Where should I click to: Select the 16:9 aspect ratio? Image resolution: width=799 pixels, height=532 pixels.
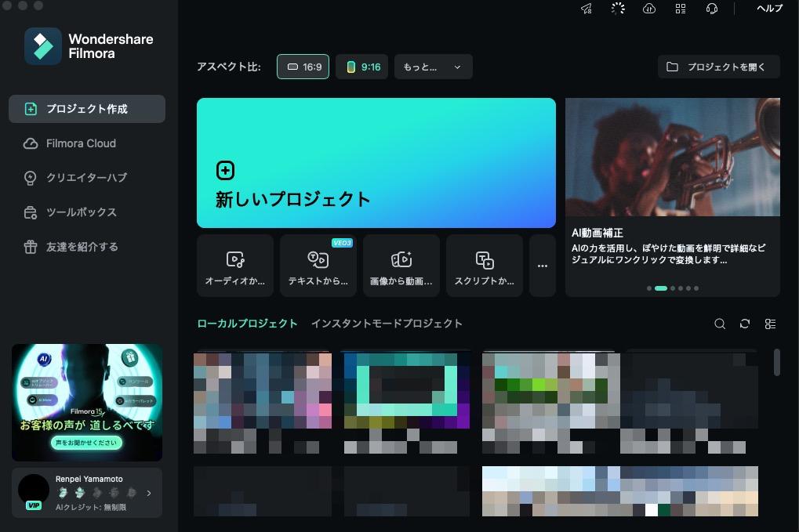(x=303, y=67)
